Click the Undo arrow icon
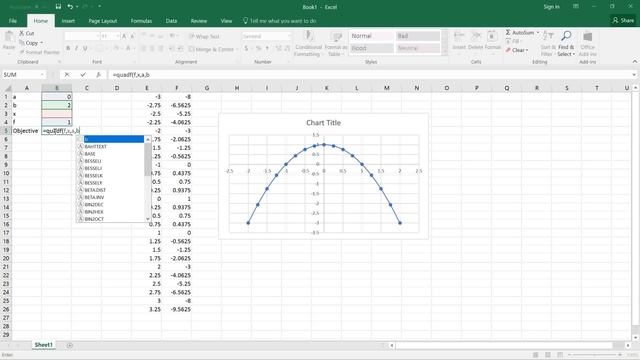The image size is (640, 360). (x=70, y=7)
